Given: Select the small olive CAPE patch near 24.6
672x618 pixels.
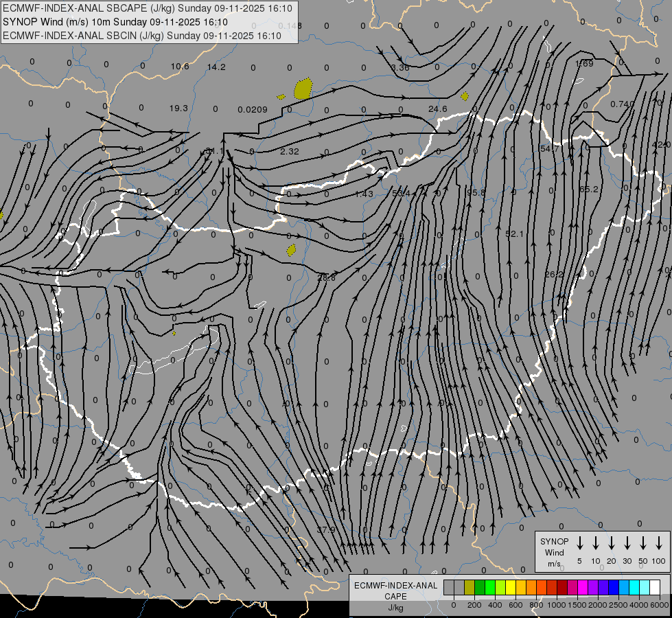Looking at the screenshot, I should point(465,96).
